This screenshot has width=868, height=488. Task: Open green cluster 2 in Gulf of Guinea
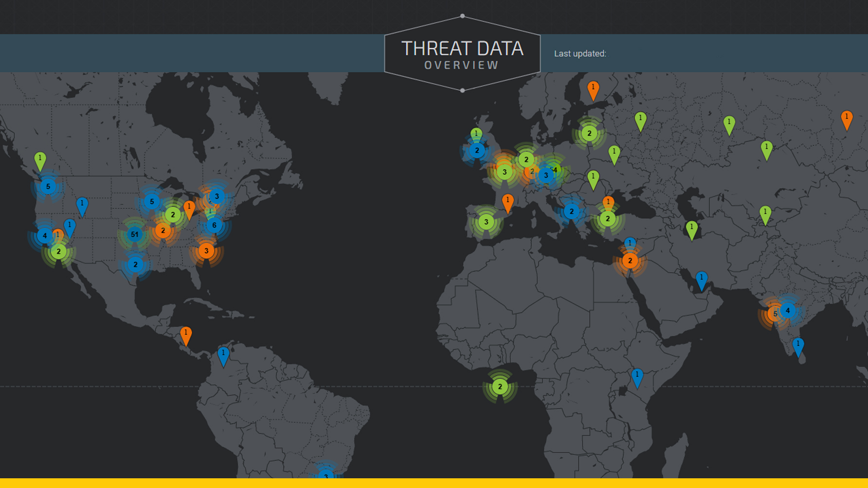(500, 387)
